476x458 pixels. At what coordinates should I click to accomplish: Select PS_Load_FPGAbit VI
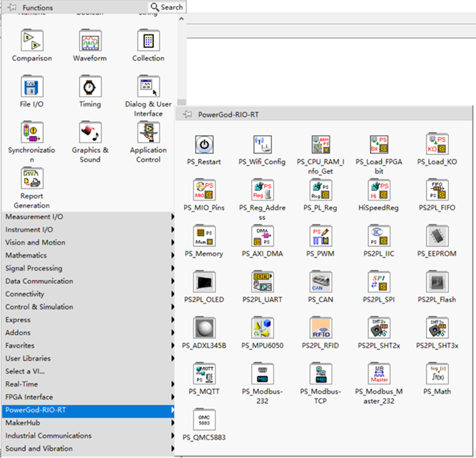(379, 144)
